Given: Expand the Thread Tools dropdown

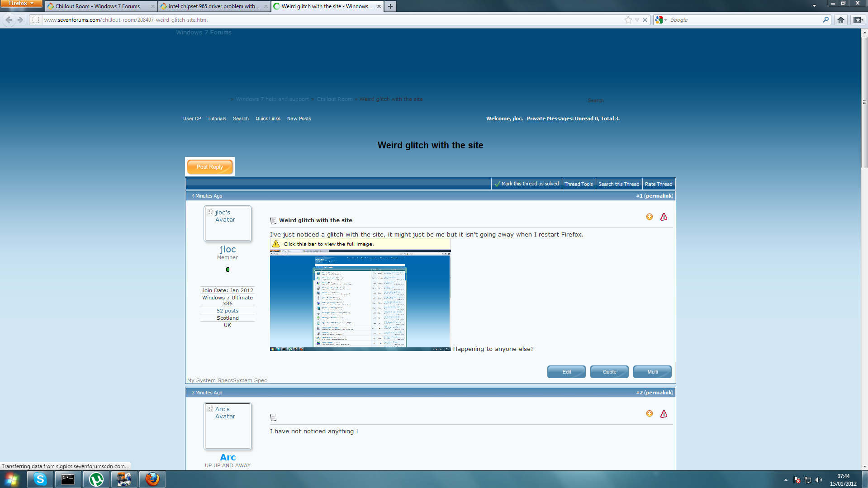Looking at the screenshot, I should [x=579, y=184].
